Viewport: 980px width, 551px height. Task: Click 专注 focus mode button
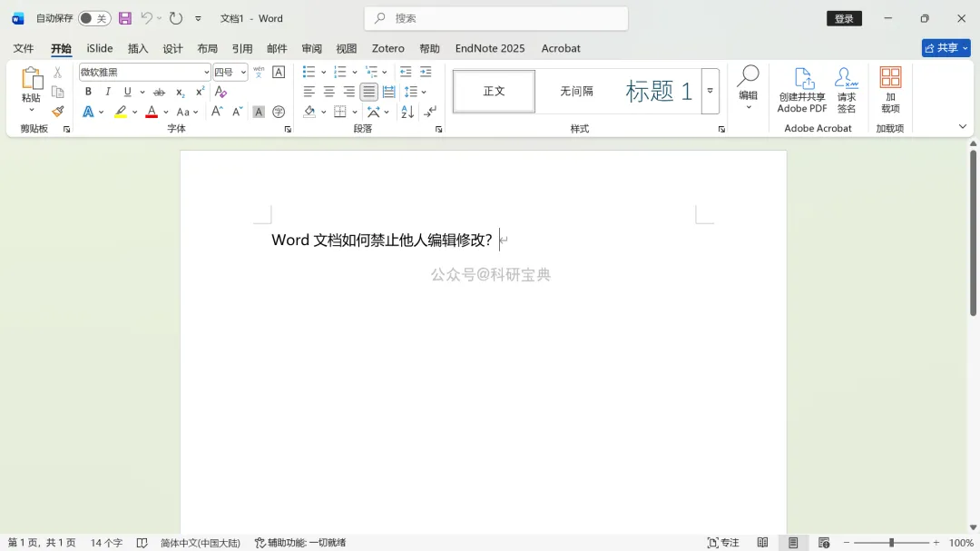pos(723,543)
